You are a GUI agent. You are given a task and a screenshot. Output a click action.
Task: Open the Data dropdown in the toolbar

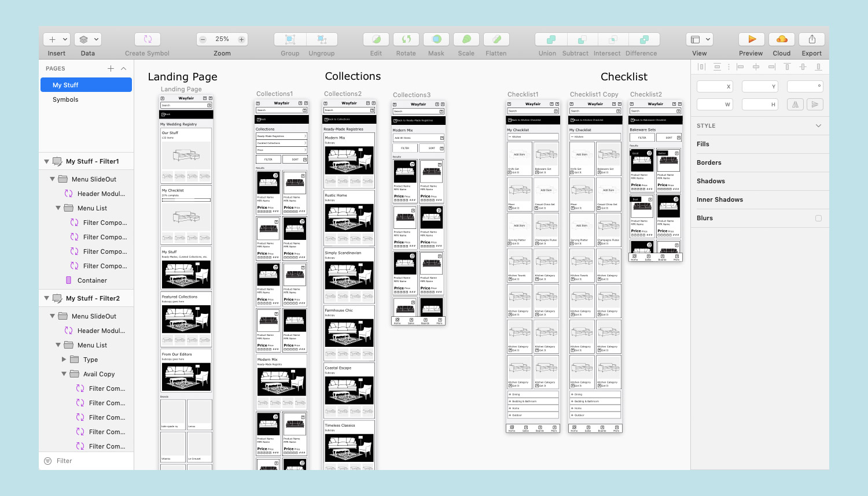(x=88, y=39)
